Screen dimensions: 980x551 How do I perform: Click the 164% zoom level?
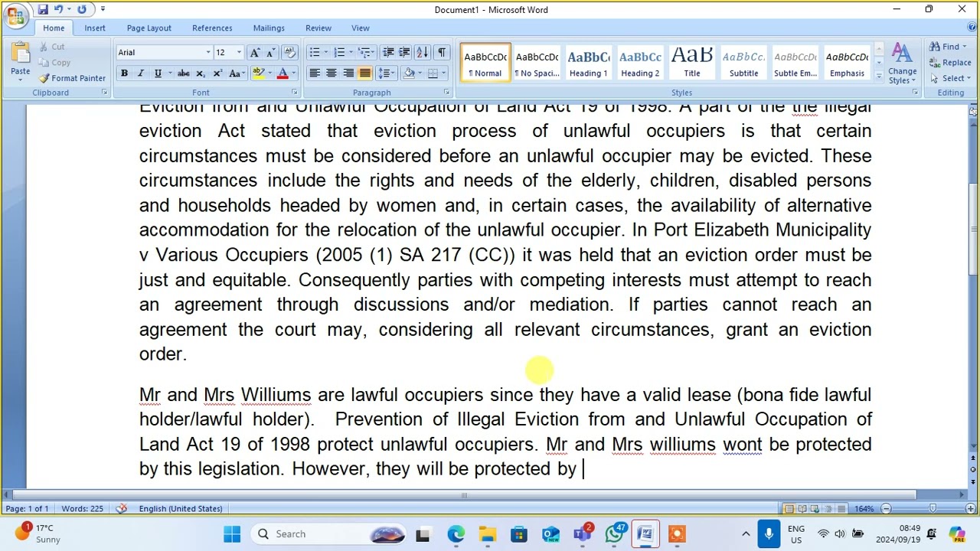tap(864, 509)
